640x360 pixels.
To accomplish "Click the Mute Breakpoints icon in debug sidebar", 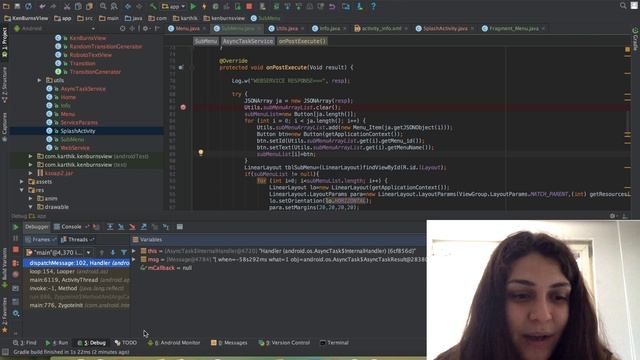I will point(16,275).
